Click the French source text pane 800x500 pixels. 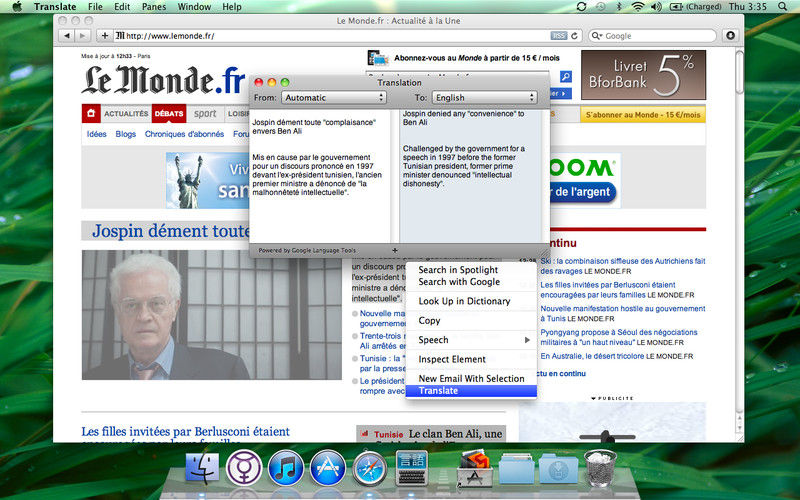tap(321, 176)
